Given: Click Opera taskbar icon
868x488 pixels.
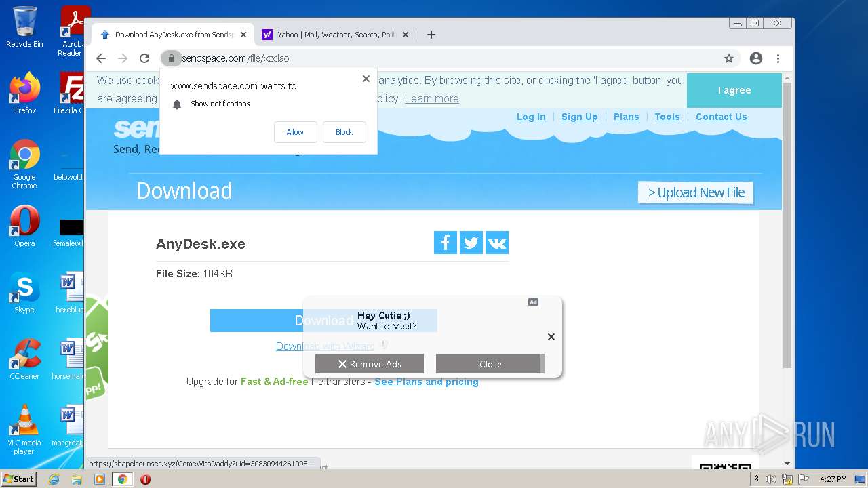Looking at the screenshot, I should (x=145, y=479).
